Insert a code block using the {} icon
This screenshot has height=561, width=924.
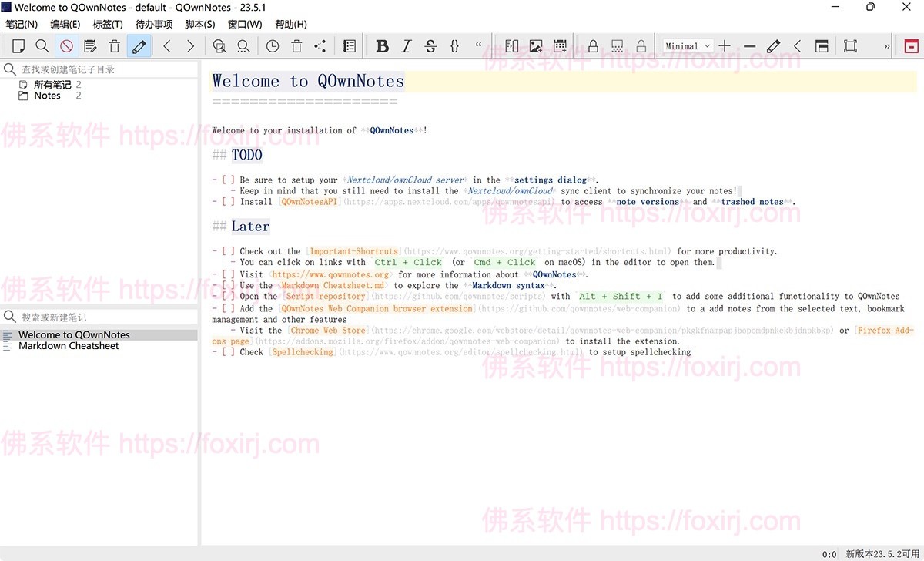coord(454,45)
